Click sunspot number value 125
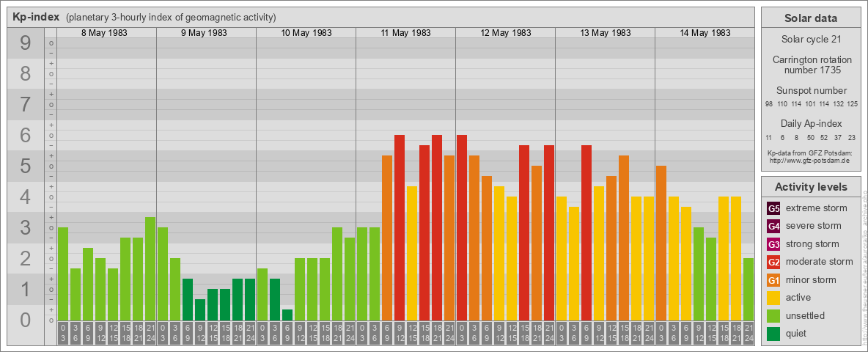 point(853,104)
